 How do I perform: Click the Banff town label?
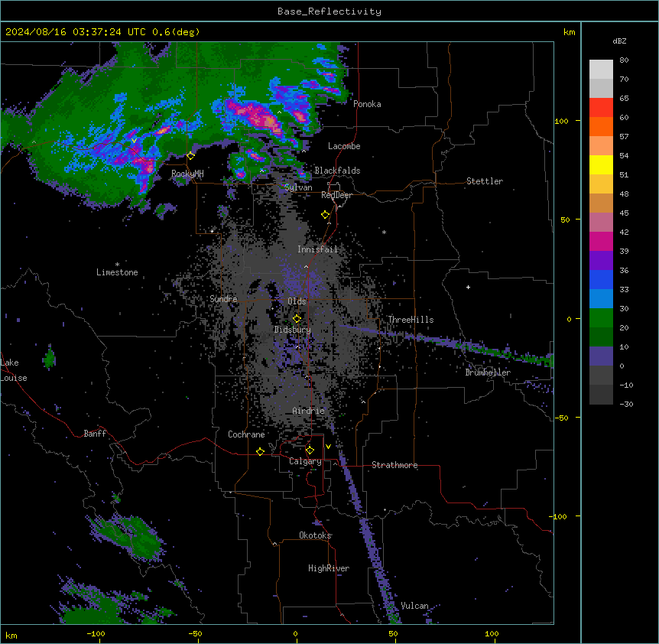point(95,434)
